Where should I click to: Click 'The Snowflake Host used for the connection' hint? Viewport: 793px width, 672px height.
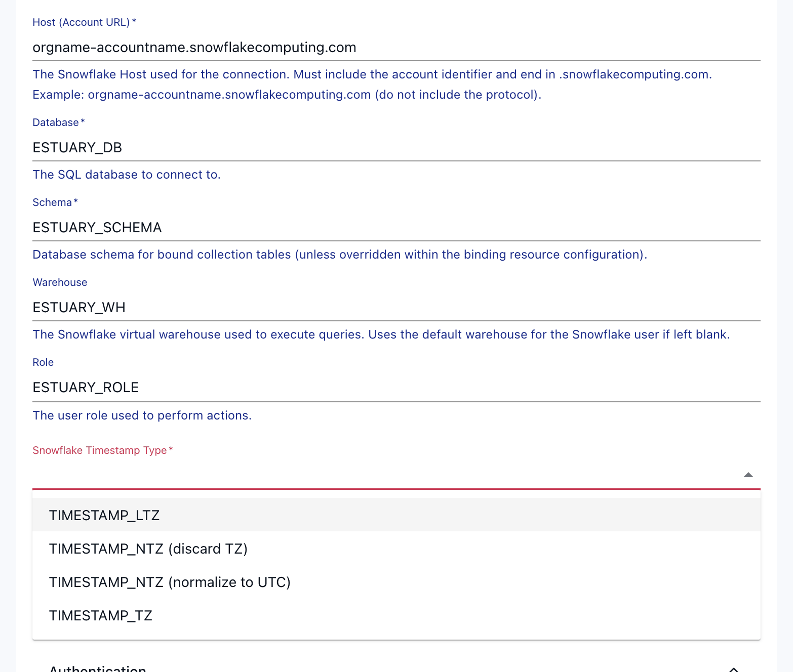click(x=372, y=74)
